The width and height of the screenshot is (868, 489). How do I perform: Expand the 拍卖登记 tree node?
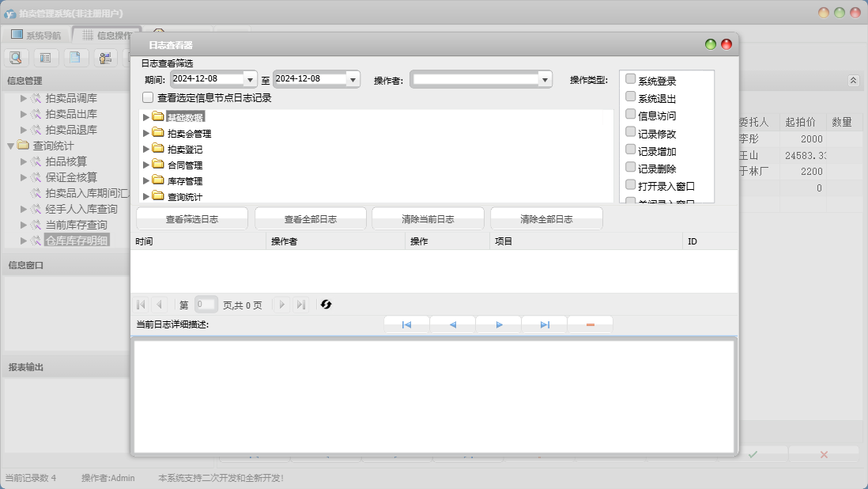click(146, 149)
